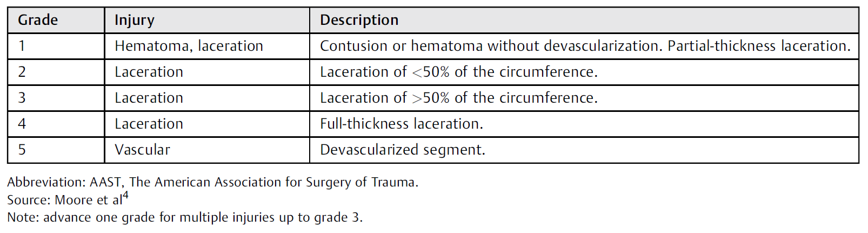Click the Contusion or hematoma description text

(585, 46)
